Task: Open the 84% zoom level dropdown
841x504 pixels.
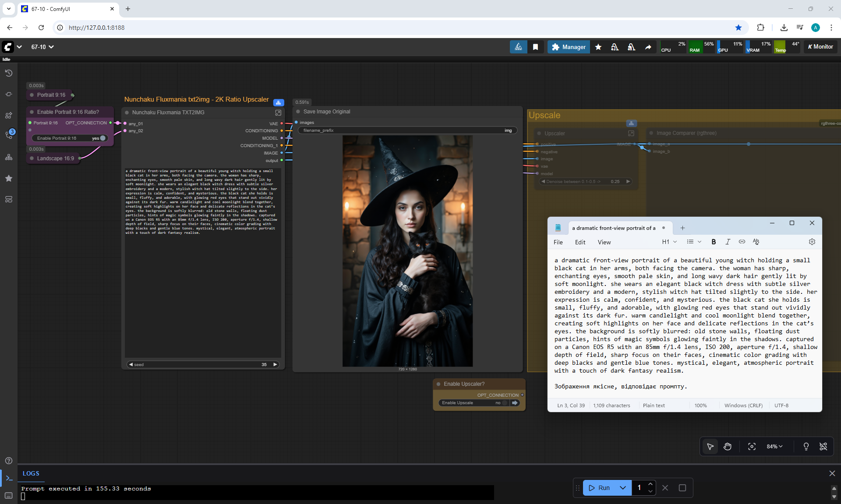Action: pos(774,446)
